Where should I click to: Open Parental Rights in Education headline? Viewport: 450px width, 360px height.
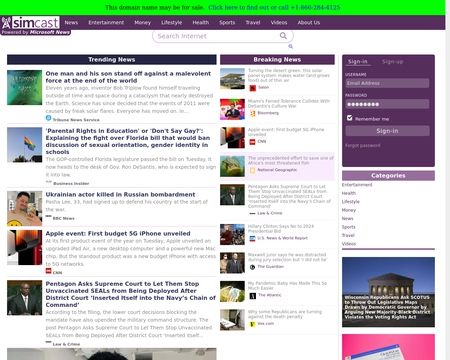click(x=128, y=141)
